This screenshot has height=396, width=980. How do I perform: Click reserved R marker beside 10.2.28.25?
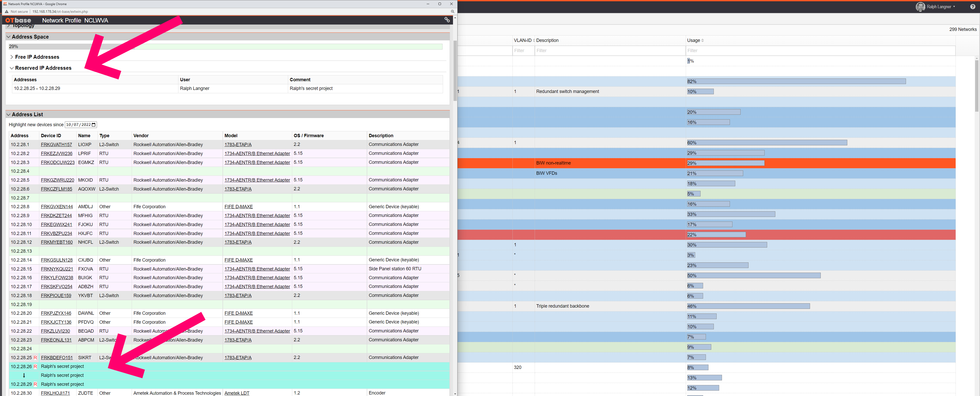point(35,357)
